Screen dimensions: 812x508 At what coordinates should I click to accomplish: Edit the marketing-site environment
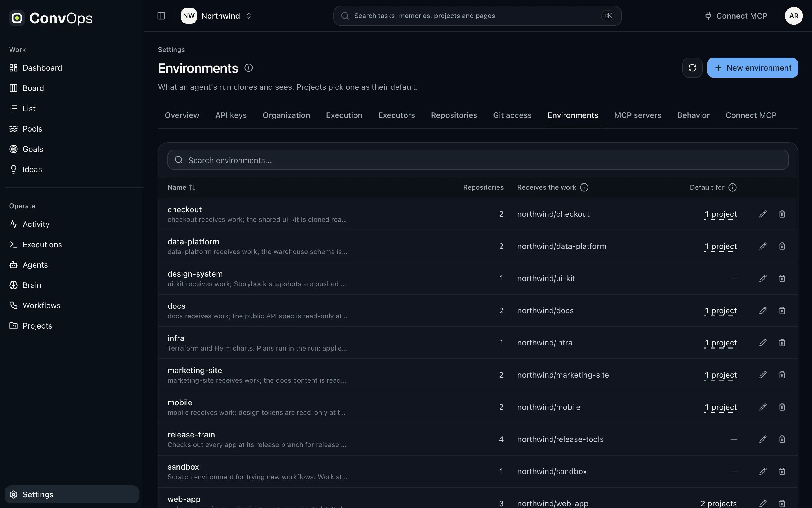[x=763, y=375]
